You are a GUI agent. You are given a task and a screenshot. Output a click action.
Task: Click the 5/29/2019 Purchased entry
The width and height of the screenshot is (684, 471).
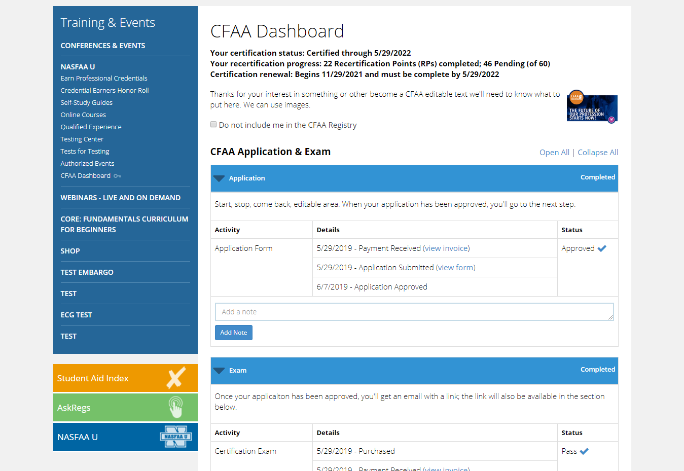356,451
